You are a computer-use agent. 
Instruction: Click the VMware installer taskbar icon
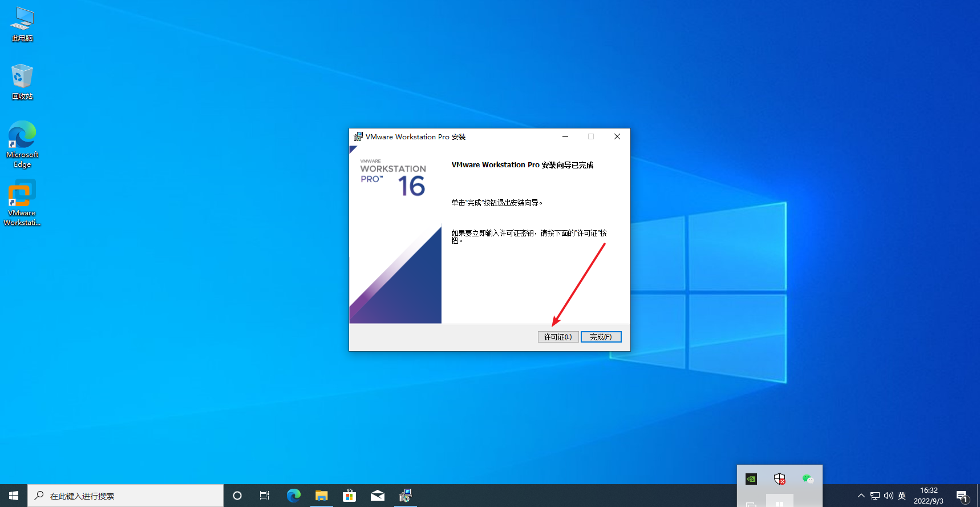coord(406,496)
